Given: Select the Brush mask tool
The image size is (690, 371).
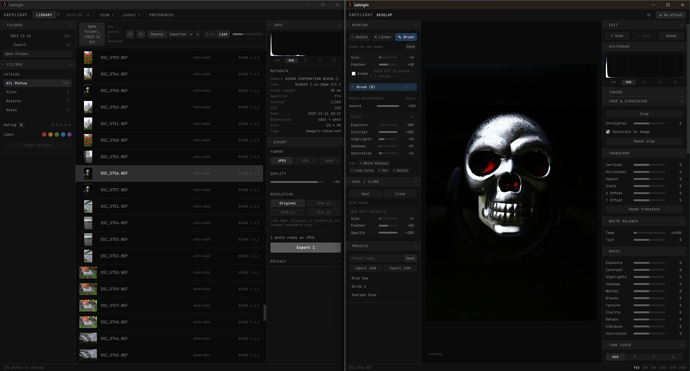Looking at the screenshot, I should click(406, 37).
